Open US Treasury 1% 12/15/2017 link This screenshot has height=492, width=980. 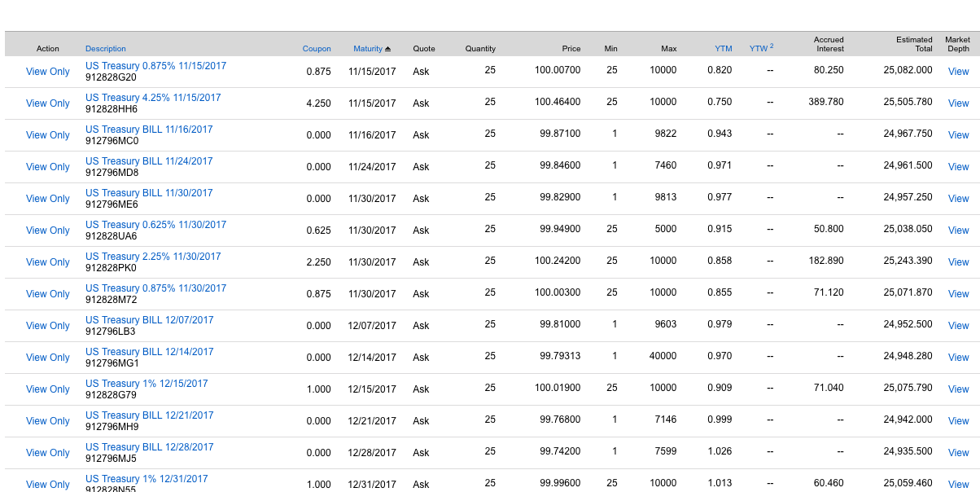point(147,384)
